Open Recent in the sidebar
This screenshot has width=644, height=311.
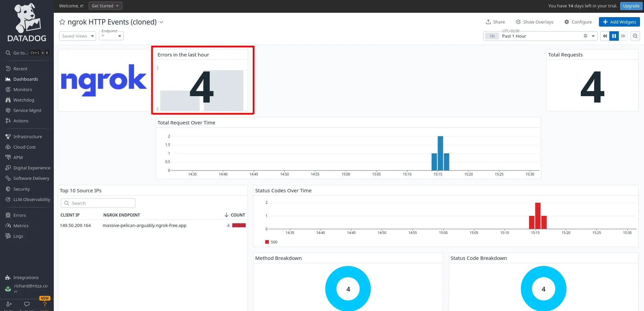[20, 69]
